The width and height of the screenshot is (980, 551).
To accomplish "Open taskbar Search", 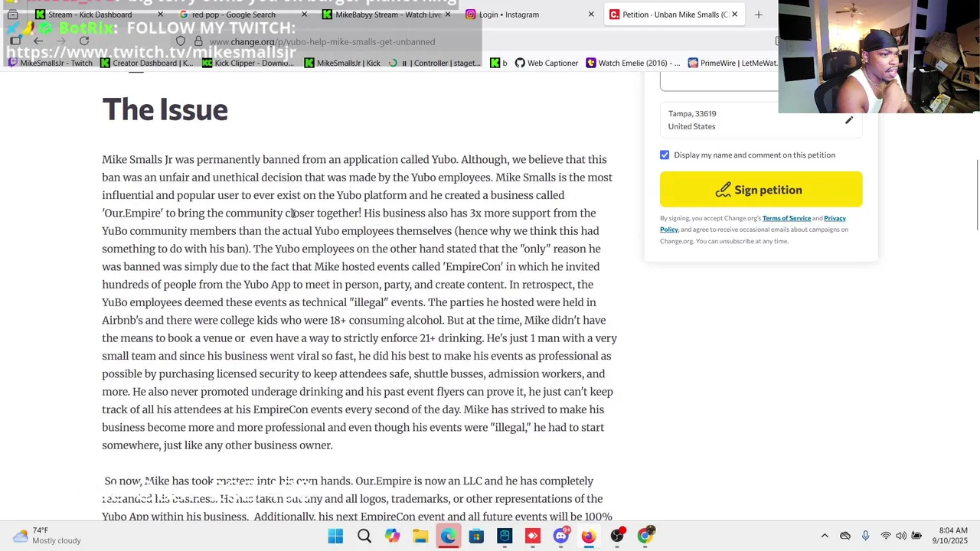I will tap(364, 536).
